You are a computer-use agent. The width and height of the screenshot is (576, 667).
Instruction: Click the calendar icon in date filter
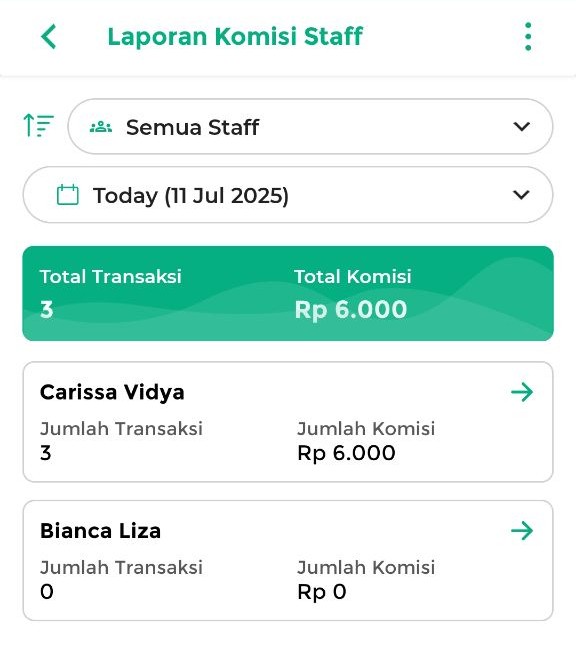(x=68, y=195)
